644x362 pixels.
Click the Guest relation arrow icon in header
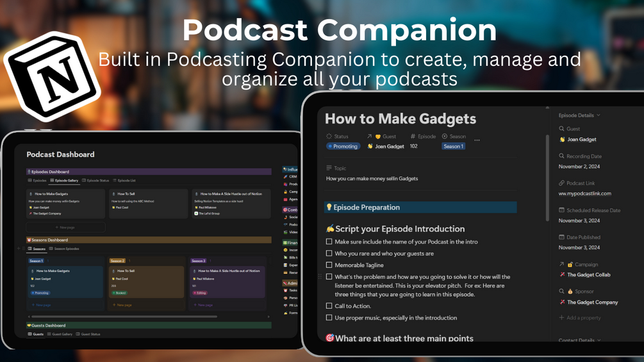tap(369, 136)
